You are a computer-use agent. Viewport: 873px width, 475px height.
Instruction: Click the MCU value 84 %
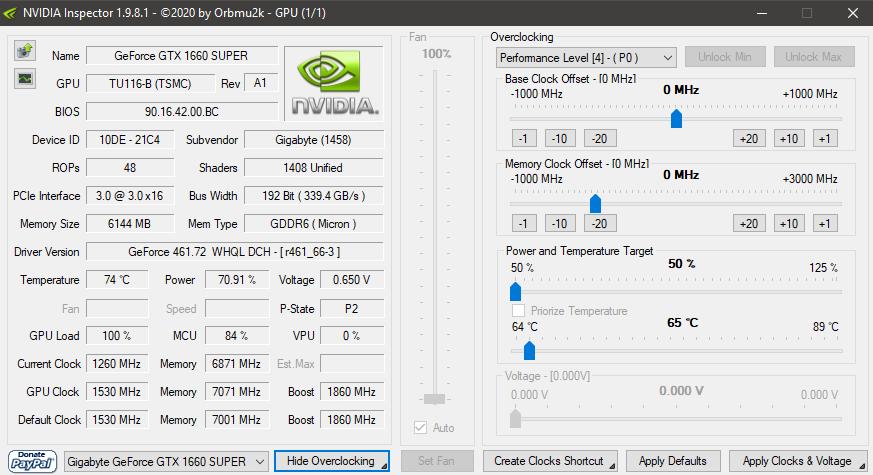click(x=237, y=336)
